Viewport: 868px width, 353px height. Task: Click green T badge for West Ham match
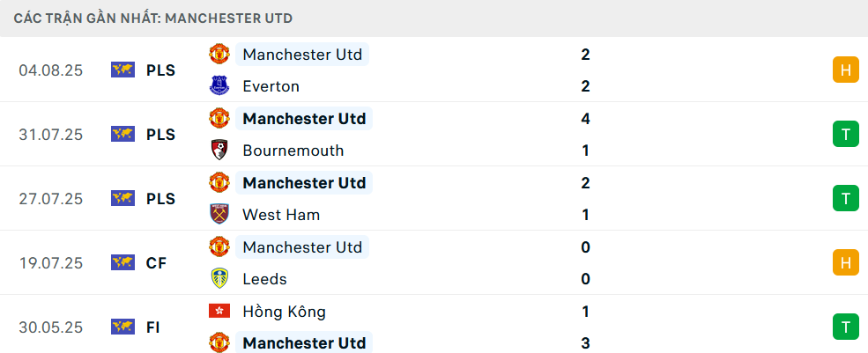845,199
